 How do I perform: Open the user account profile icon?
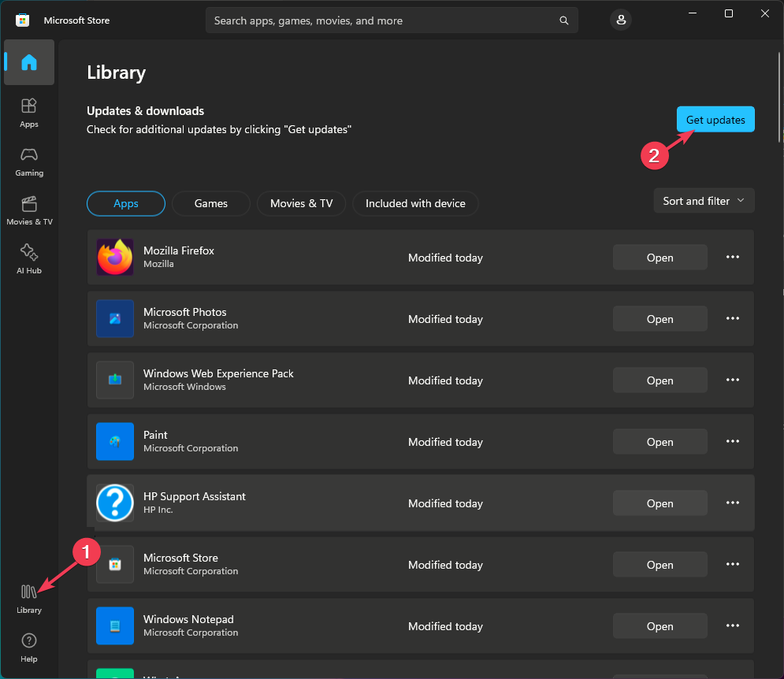tap(620, 20)
